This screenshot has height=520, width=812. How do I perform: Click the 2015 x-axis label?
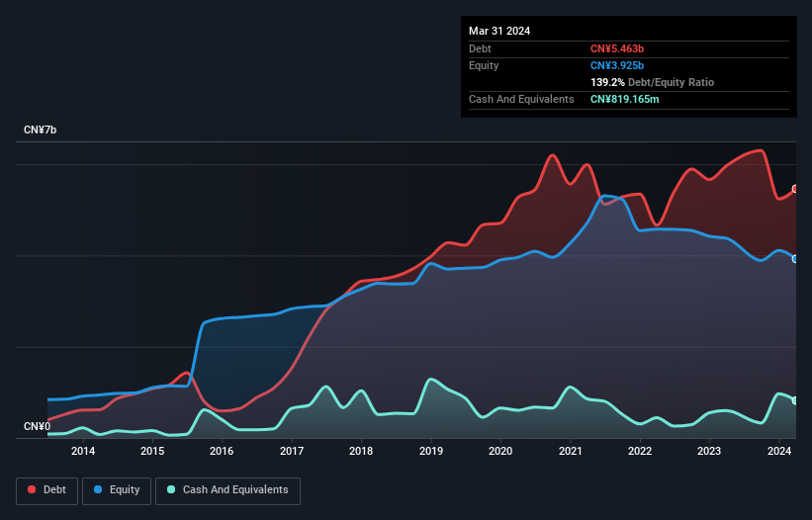(152, 451)
